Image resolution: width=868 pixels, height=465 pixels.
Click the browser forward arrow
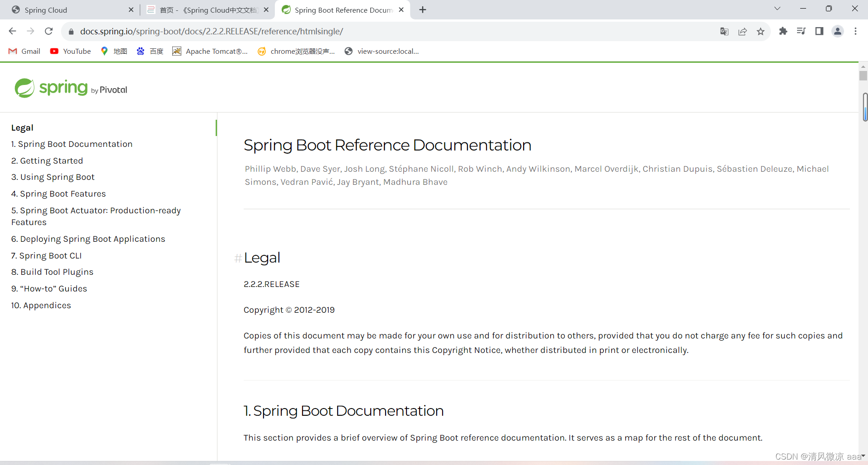click(30, 31)
